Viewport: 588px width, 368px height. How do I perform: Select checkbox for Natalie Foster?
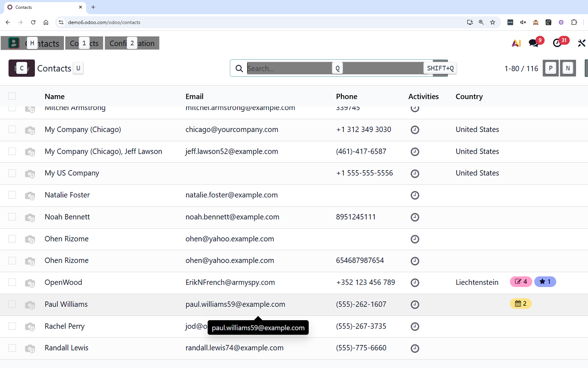pyautogui.click(x=12, y=195)
